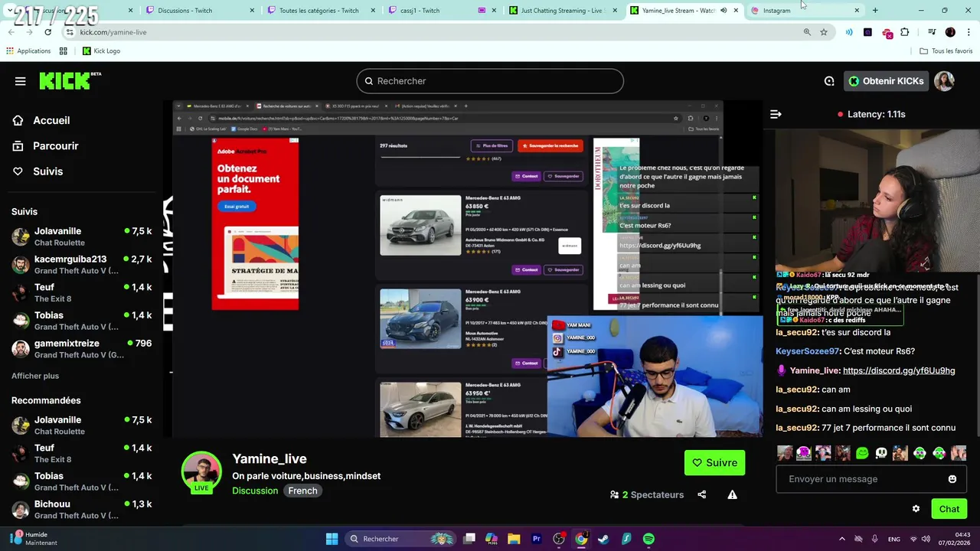The height and width of the screenshot is (551, 980).
Task: Open the discord.gg/yf6Uu9hg link in chat
Action: tap(899, 370)
